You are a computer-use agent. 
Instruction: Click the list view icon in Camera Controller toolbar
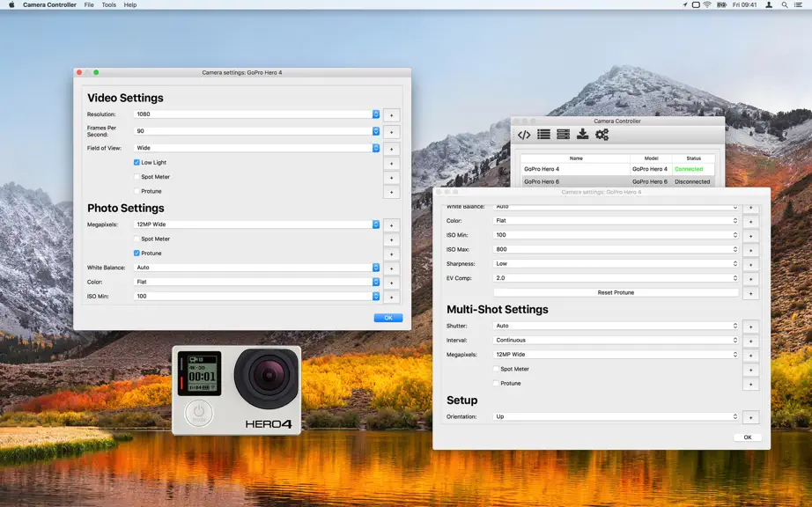click(543, 135)
